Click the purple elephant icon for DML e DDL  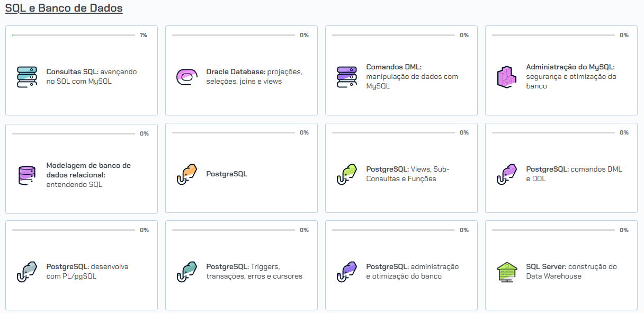coord(506,174)
